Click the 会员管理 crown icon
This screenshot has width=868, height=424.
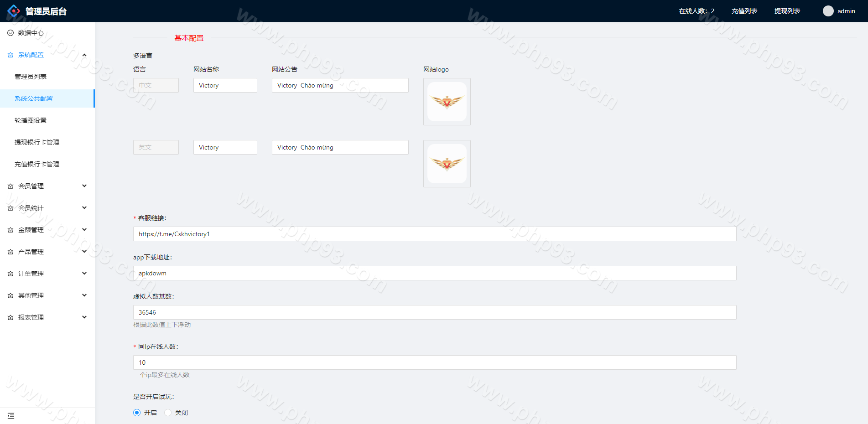click(x=10, y=186)
